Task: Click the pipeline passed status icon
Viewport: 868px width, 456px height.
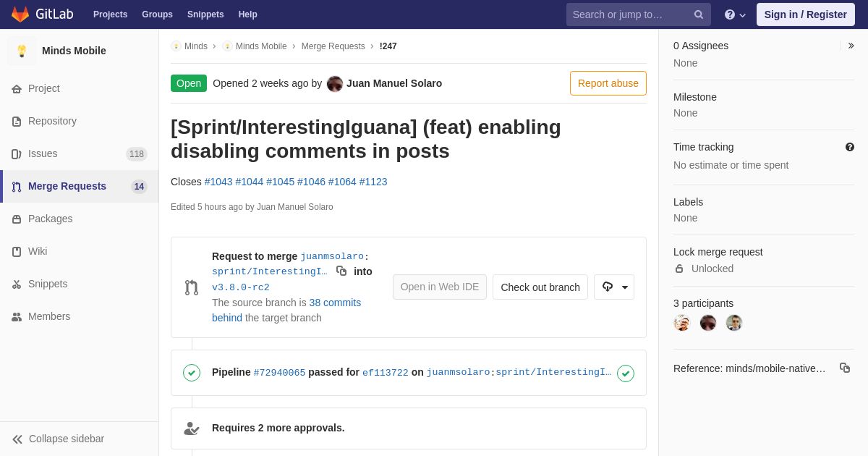Action: click(x=192, y=373)
